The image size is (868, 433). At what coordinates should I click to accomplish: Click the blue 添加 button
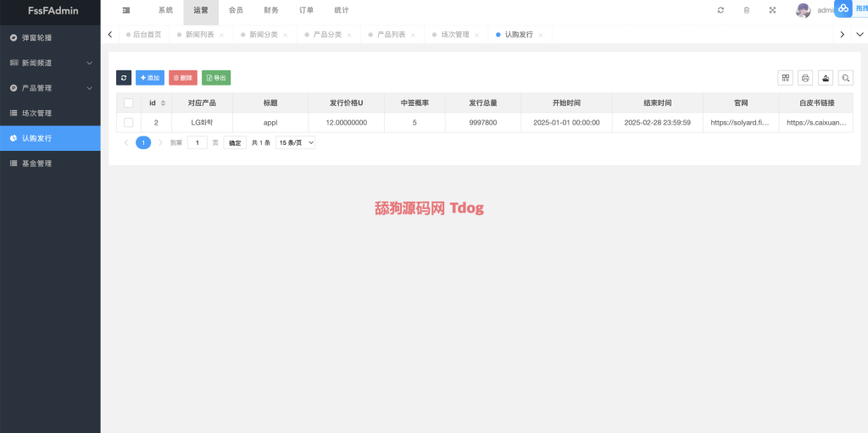150,77
